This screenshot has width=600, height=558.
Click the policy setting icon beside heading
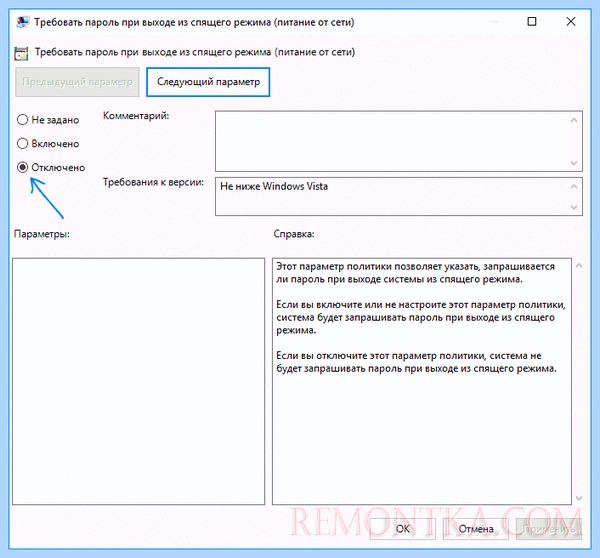[21, 53]
